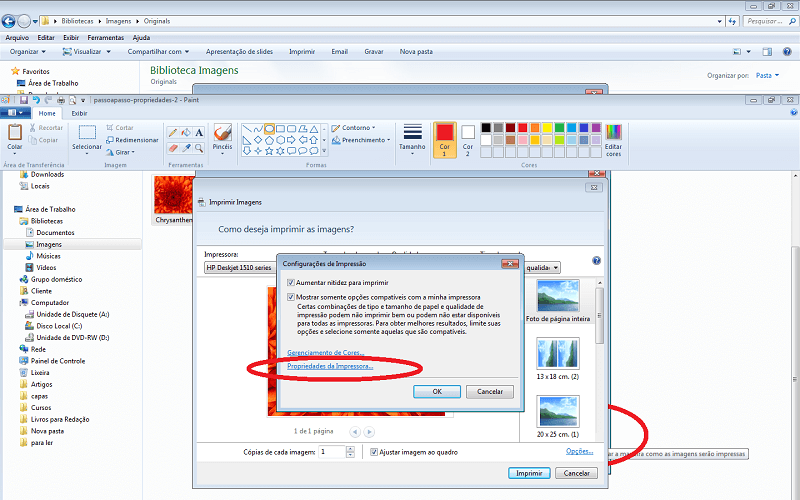Toggle Ajustar imagem ao quadro checkbox
Screen dimensions: 800x500
[374, 452]
